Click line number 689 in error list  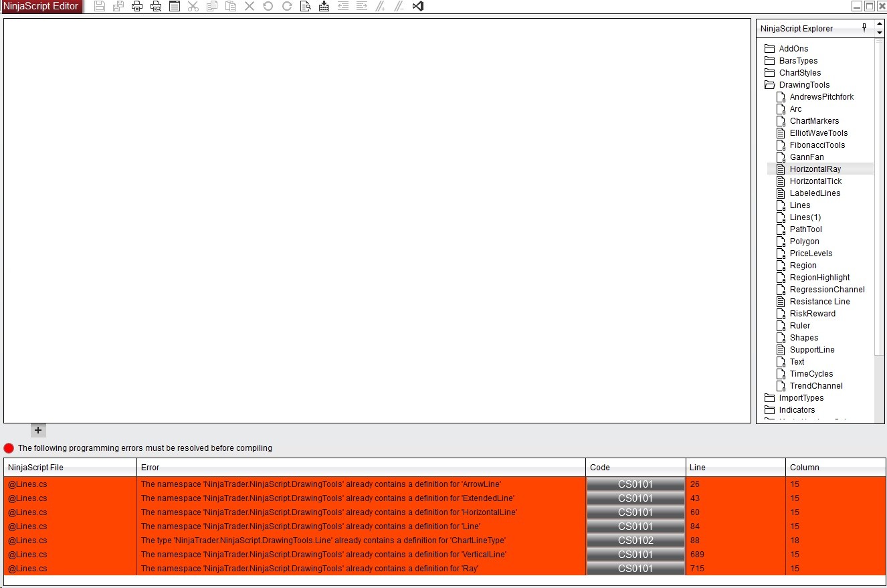[x=698, y=555]
